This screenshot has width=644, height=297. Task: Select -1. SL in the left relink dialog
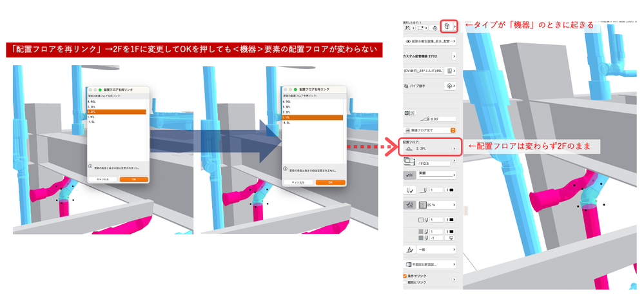click(117, 122)
